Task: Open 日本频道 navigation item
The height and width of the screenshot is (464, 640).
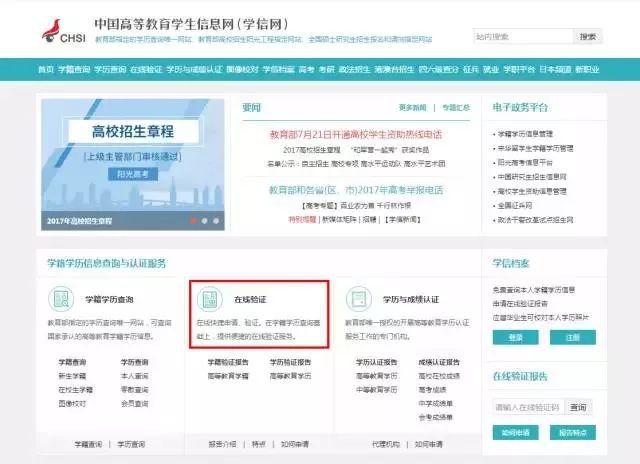Action: pyautogui.click(x=555, y=69)
